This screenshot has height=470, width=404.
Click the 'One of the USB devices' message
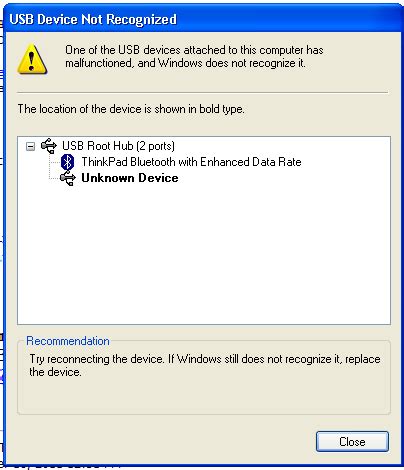(x=194, y=56)
